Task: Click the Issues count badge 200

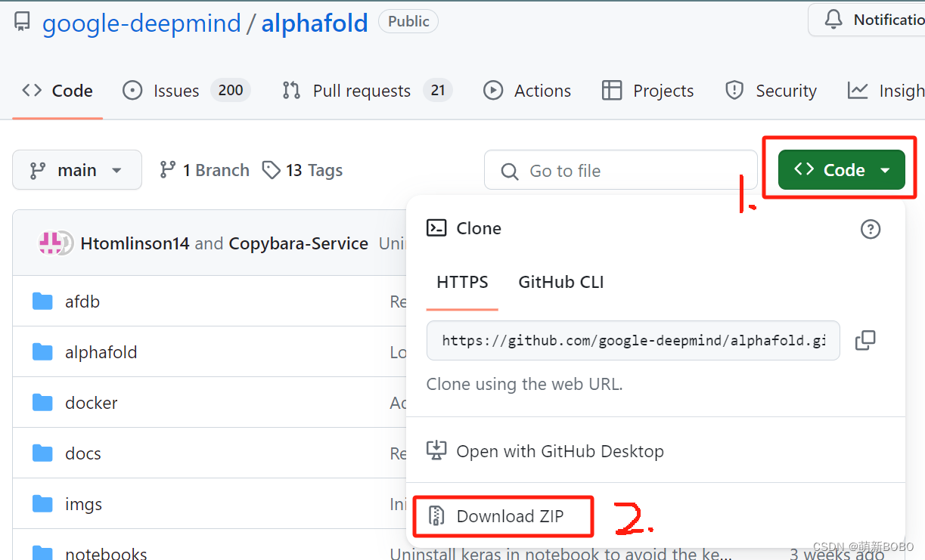Action: (231, 91)
